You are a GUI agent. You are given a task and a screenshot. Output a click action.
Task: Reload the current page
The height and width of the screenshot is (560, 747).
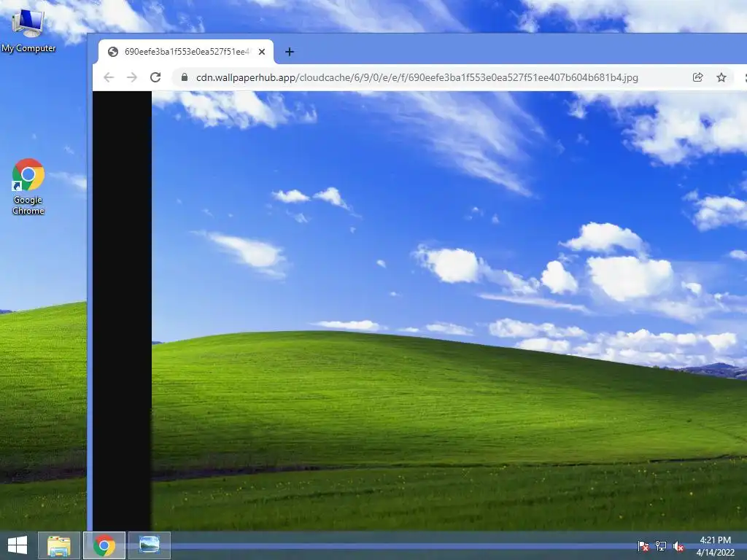click(155, 77)
